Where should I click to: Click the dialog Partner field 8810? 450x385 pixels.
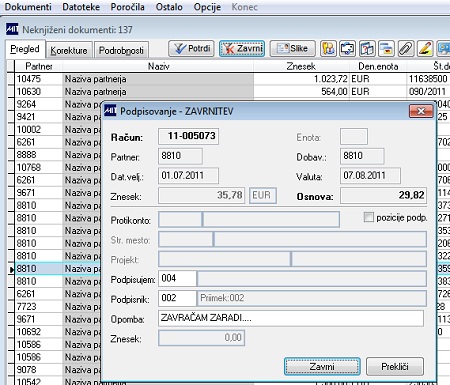coord(180,156)
